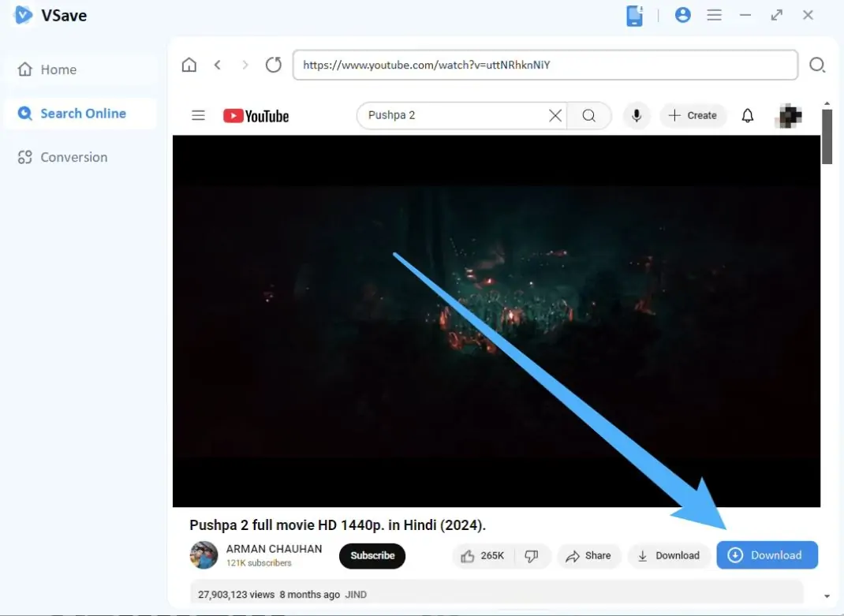Image resolution: width=844 pixels, height=616 pixels.
Task: Select the Search Online sidebar icon
Action: 24,114
